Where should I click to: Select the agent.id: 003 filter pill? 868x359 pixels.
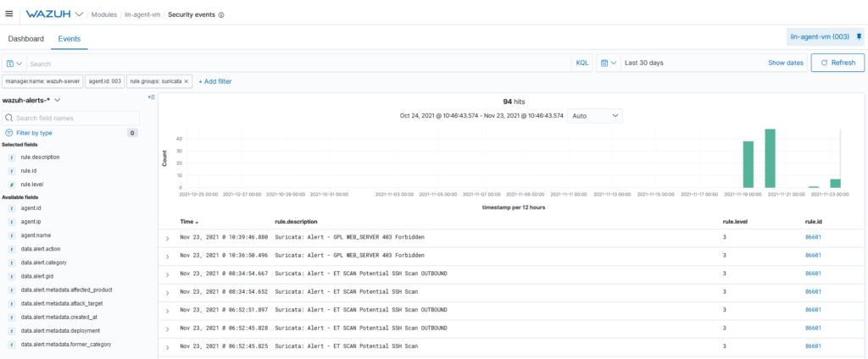tap(104, 81)
